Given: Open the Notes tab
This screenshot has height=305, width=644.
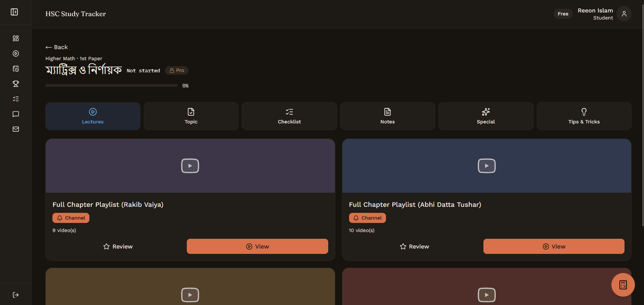Looking at the screenshot, I should click(387, 116).
